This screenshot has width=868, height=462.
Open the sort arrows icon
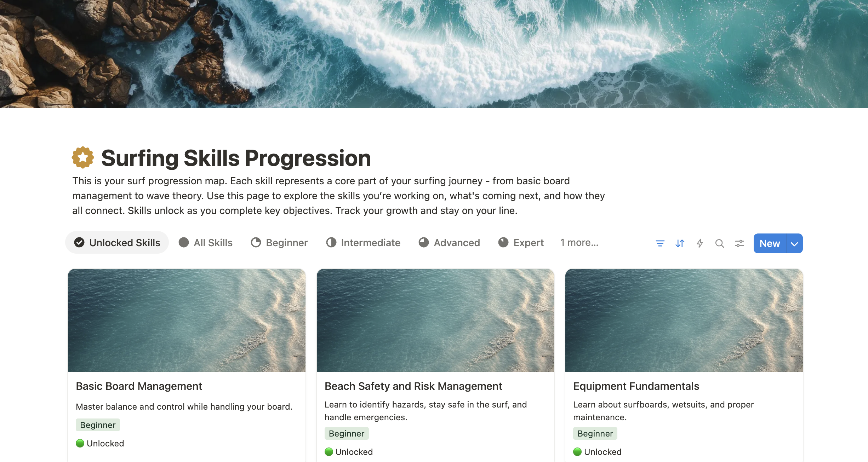click(680, 243)
